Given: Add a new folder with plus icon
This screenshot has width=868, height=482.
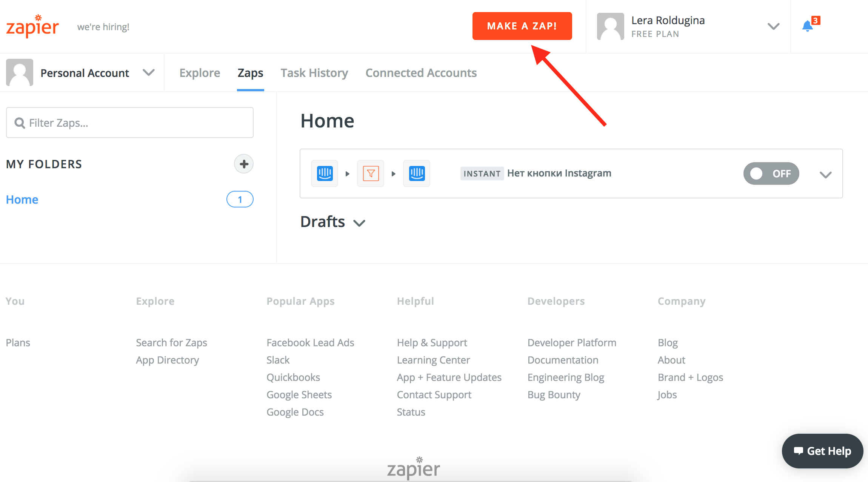Looking at the screenshot, I should (244, 164).
